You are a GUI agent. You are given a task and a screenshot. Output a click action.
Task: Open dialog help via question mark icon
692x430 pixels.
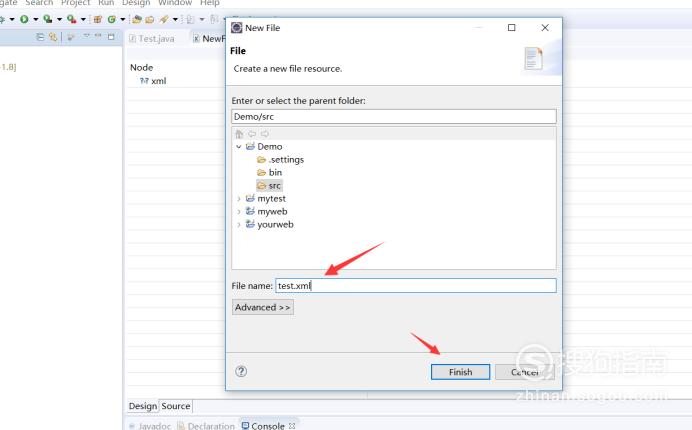pos(241,371)
